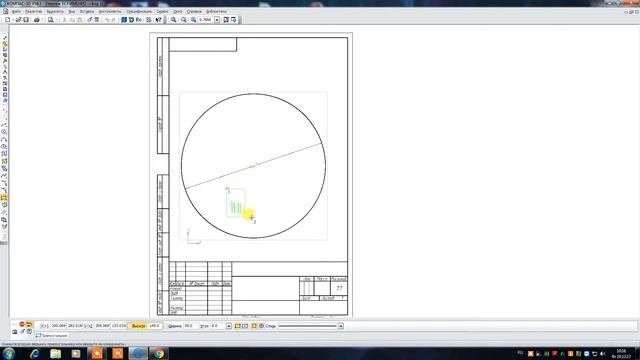This screenshot has width=640, height=360.
Task: Open the blue Library Manager icon
Action: [124, 20]
